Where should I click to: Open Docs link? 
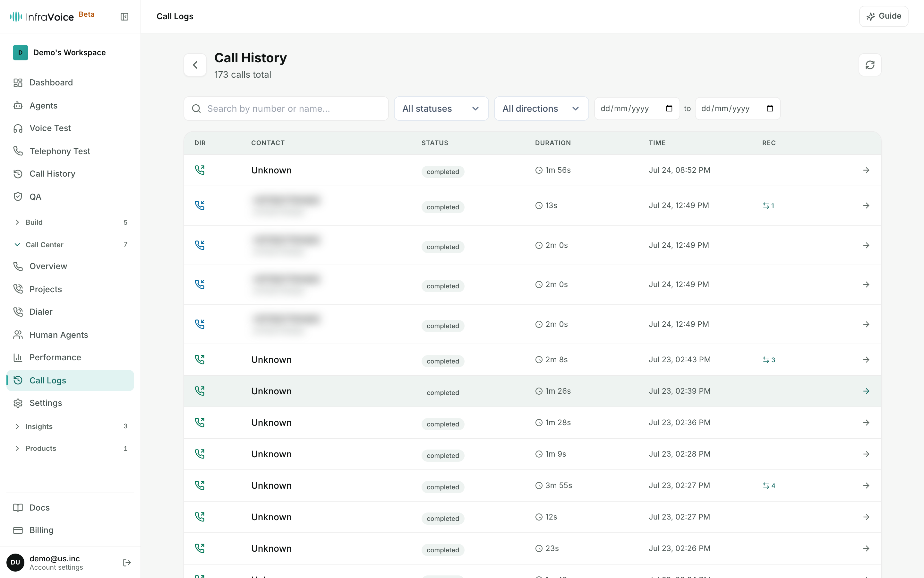(70, 508)
